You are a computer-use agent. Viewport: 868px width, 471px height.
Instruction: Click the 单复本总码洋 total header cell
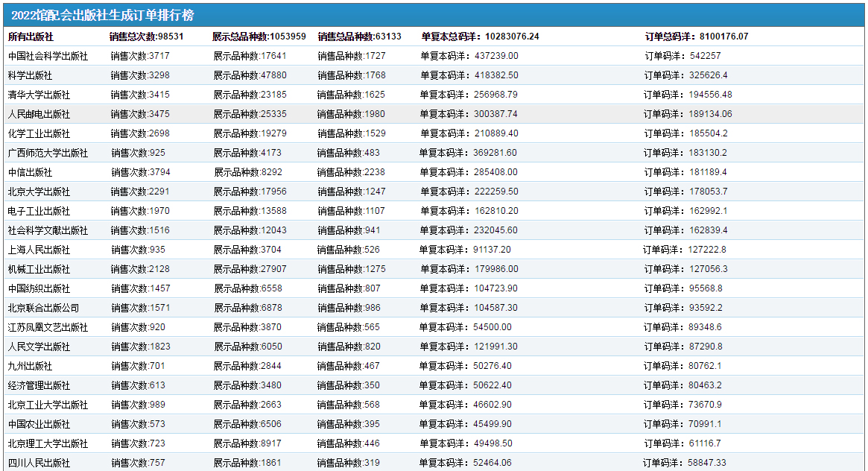(x=480, y=37)
